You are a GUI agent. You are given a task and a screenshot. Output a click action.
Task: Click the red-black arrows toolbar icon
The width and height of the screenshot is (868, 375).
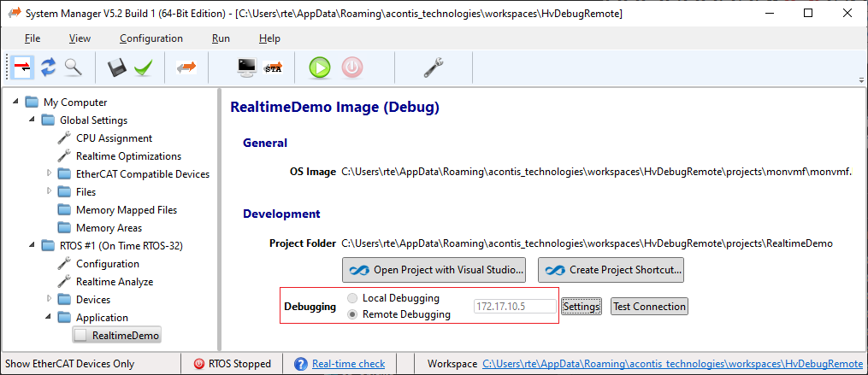click(23, 67)
